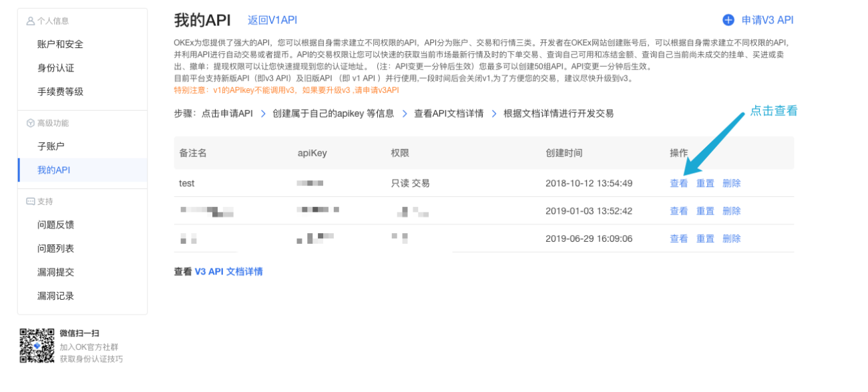Click the WeChat QR code image

37,346
